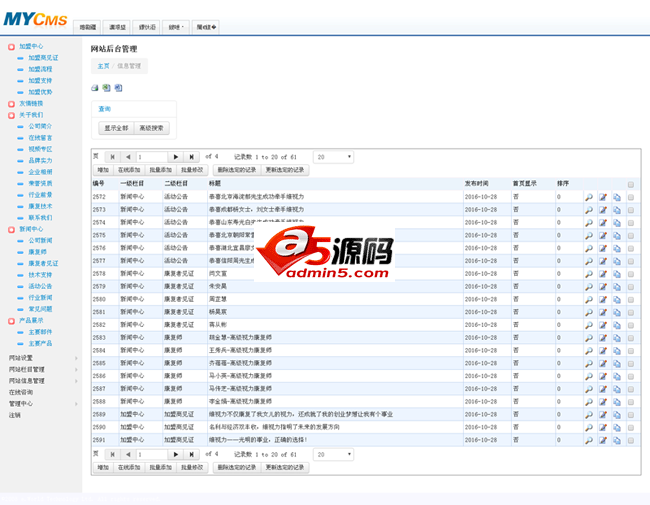Open the 活动公告 sidebar entry
Screen dimensions: 650x505
click(x=40, y=286)
